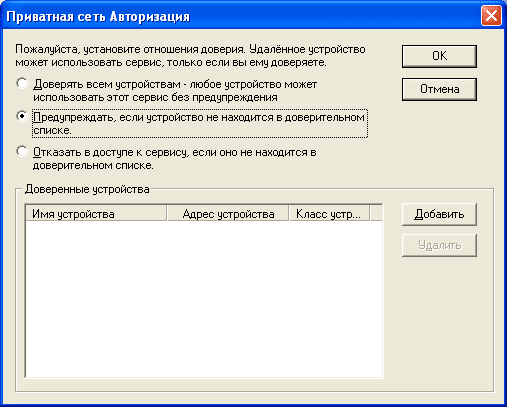Click the focused label text 'списке.' of the second option

(52, 130)
